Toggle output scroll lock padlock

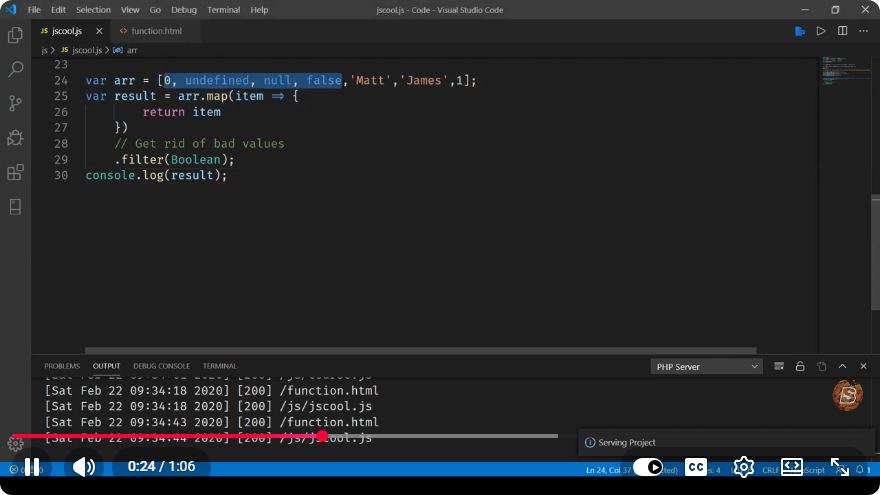pos(800,366)
